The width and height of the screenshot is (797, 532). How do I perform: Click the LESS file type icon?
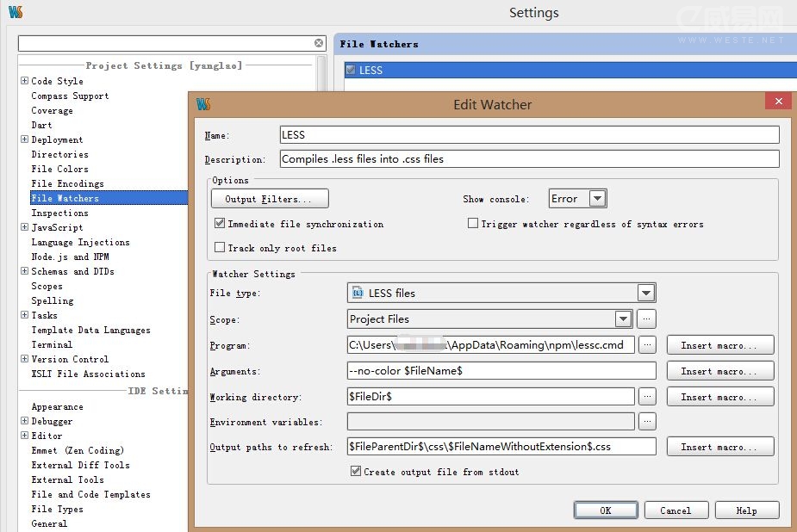pyautogui.click(x=358, y=293)
